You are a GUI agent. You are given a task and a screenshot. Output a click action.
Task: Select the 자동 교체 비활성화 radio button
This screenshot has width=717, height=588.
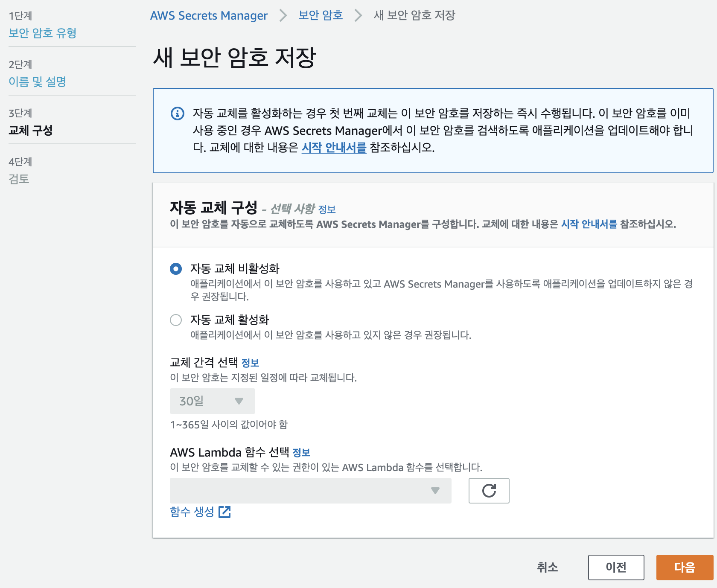click(176, 269)
